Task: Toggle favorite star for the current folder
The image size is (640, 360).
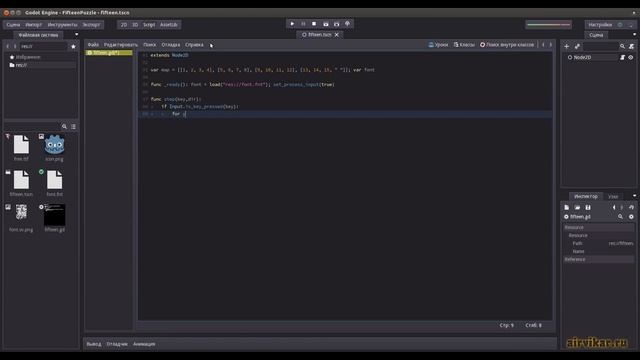Action: tap(73, 47)
